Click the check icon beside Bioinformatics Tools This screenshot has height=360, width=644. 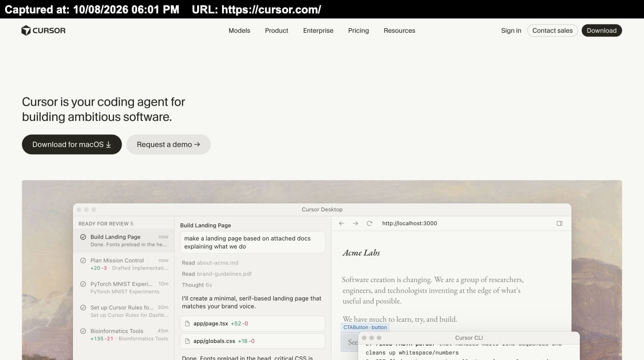pyautogui.click(x=83, y=331)
